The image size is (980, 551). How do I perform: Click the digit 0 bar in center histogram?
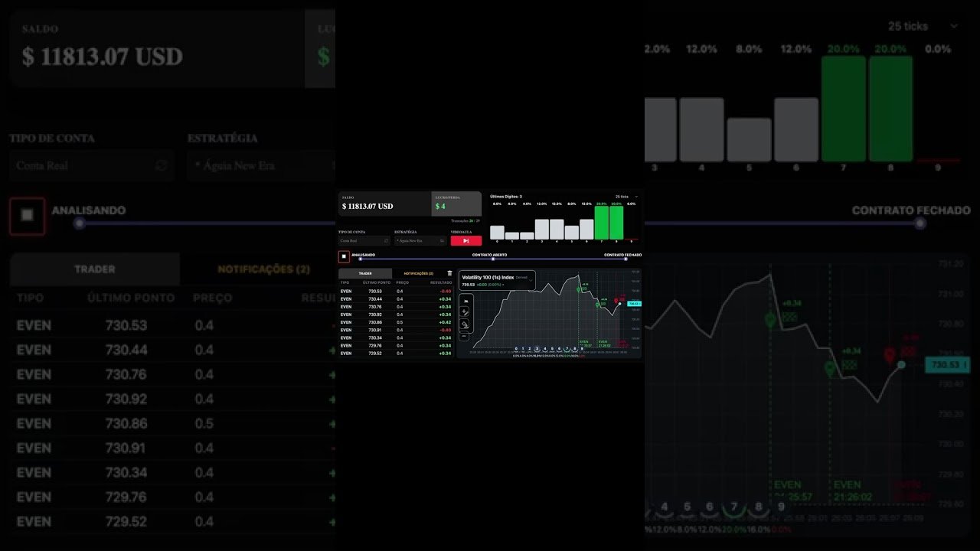(497, 233)
